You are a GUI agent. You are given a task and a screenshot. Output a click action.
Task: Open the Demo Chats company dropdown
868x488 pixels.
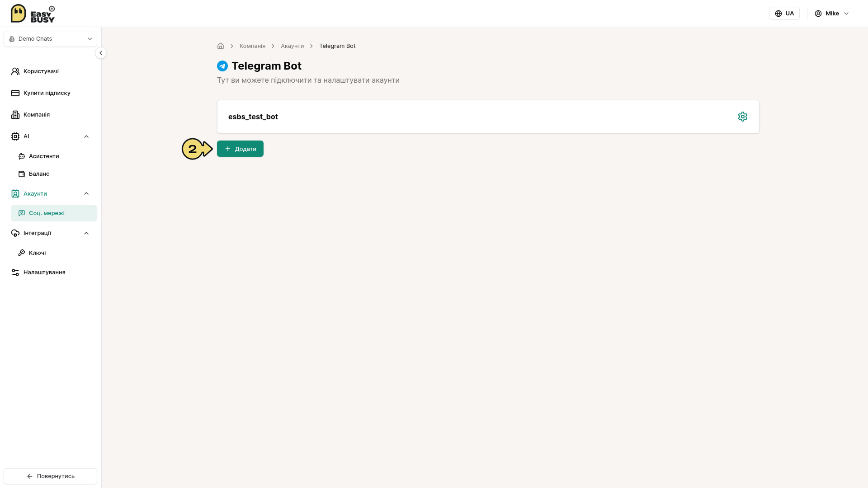(50, 39)
